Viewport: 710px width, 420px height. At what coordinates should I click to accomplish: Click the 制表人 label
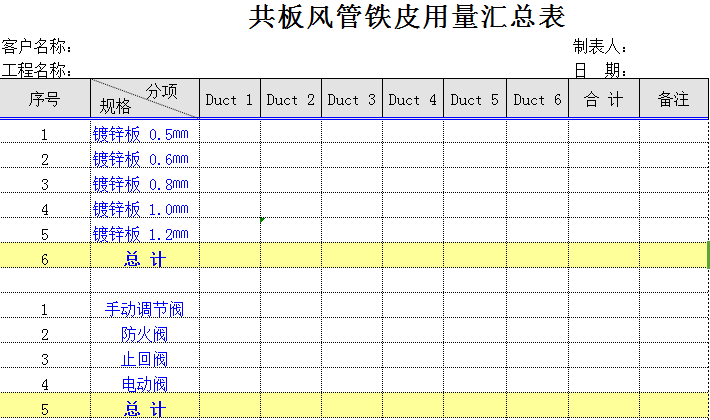click(600, 46)
